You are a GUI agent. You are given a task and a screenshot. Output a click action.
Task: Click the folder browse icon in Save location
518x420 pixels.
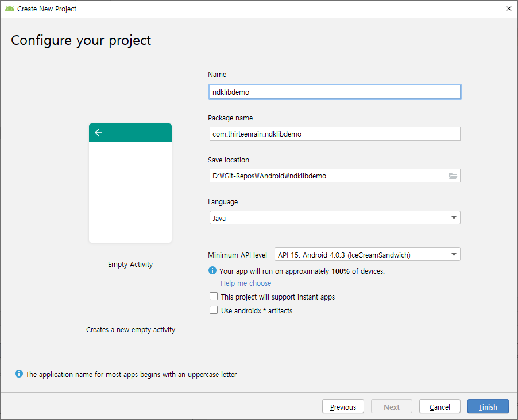[453, 176]
